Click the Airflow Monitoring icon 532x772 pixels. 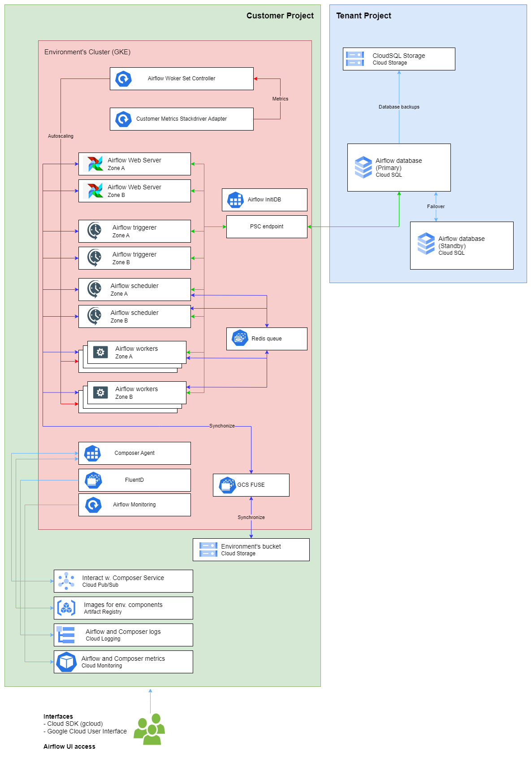pos(93,505)
